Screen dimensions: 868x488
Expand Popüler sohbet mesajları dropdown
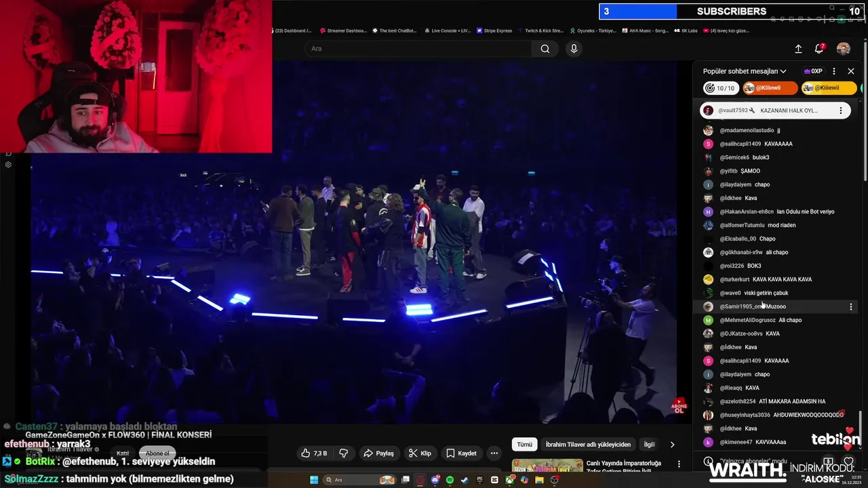tap(745, 71)
